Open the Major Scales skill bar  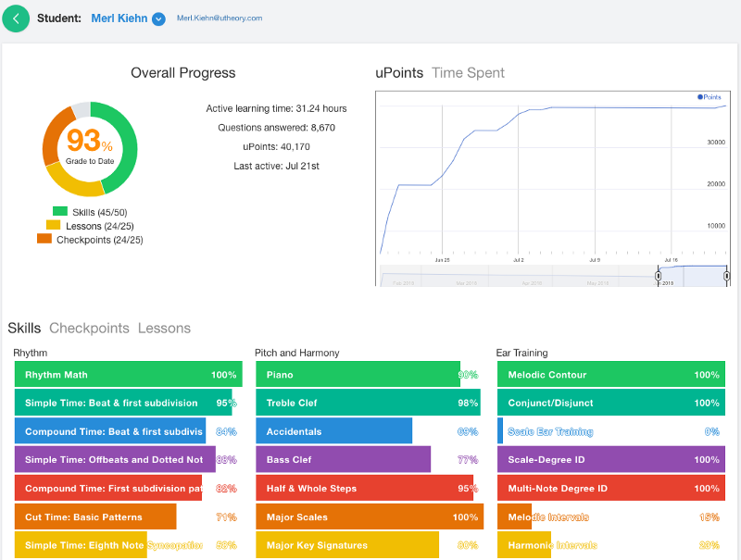[370, 516]
